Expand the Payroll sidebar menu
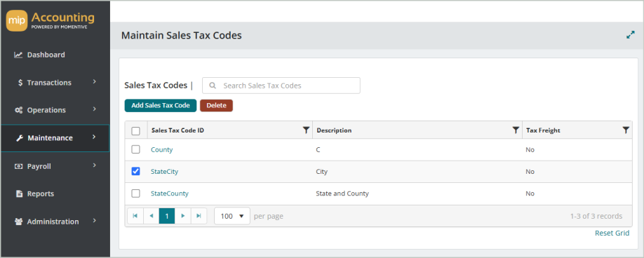 click(55, 167)
